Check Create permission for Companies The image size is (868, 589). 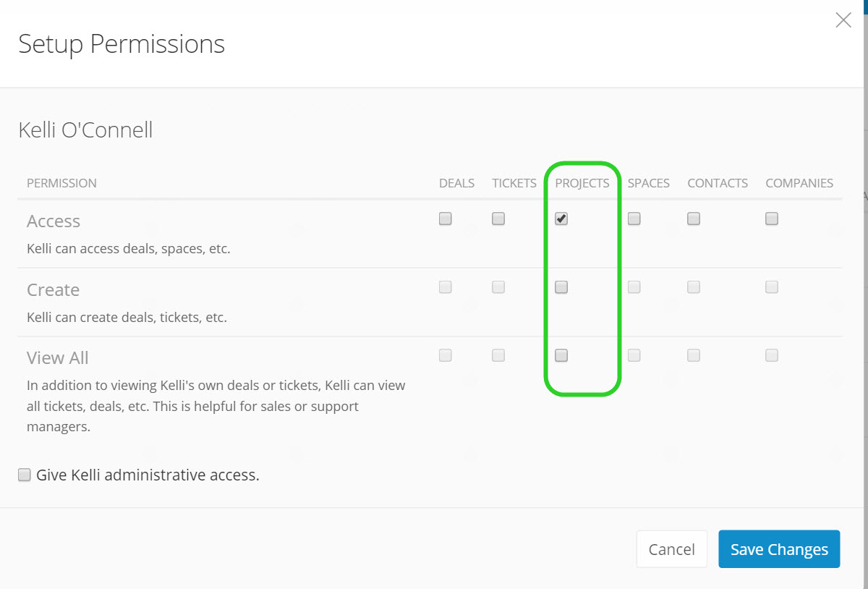coord(772,287)
